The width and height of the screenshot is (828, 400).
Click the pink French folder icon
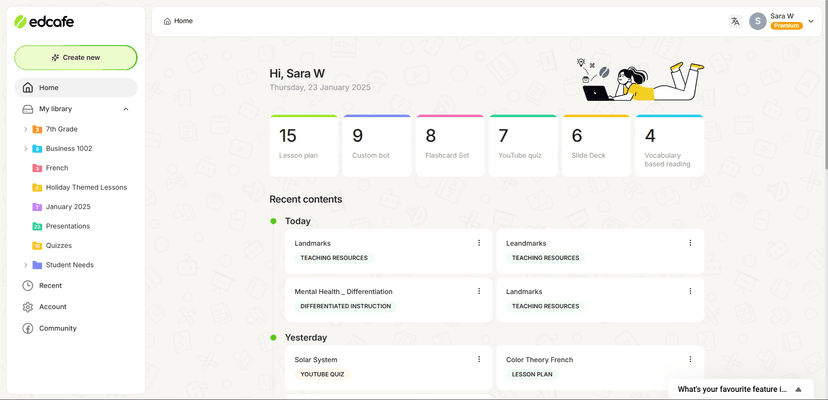(37, 168)
